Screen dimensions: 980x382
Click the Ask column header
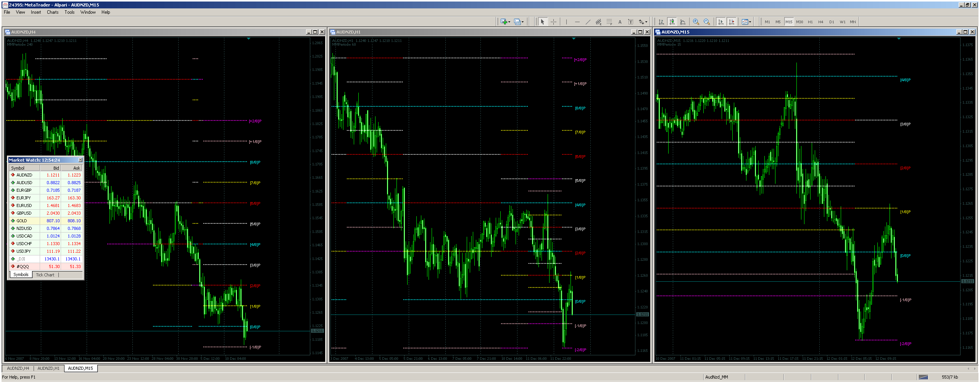(71, 168)
